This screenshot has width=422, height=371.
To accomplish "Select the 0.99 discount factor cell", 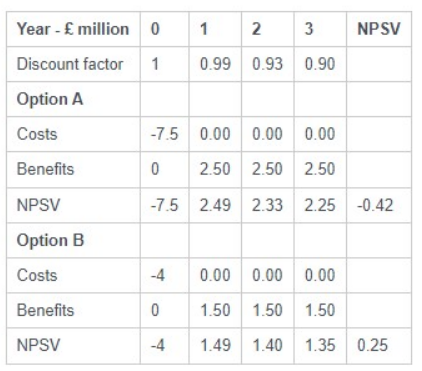I will (x=215, y=64).
